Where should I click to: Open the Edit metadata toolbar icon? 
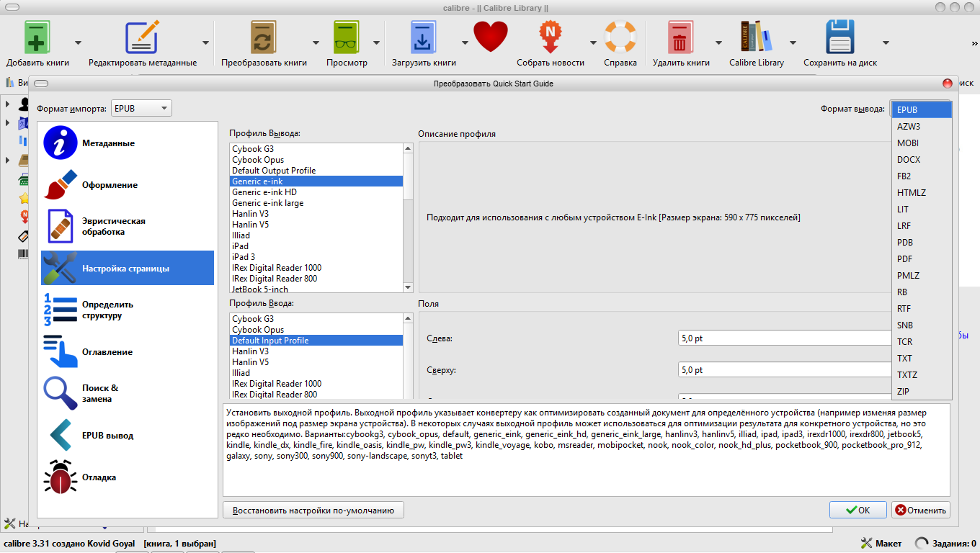pos(142,38)
